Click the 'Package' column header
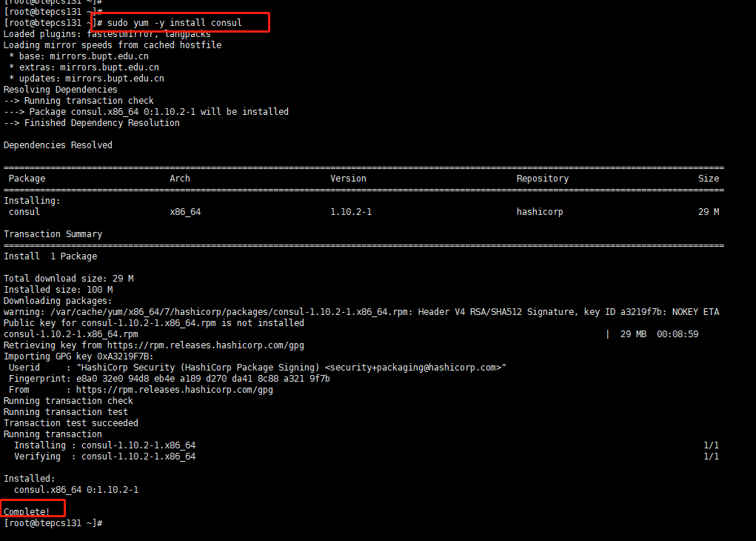The height and width of the screenshot is (541, 756). point(27,178)
